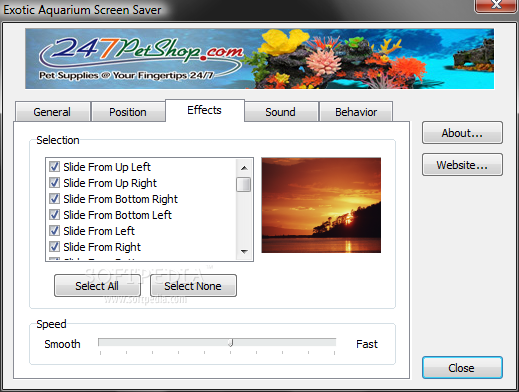Uncheck the Slide From Up Left checkbox
This screenshot has height=392, width=519.
[54, 167]
